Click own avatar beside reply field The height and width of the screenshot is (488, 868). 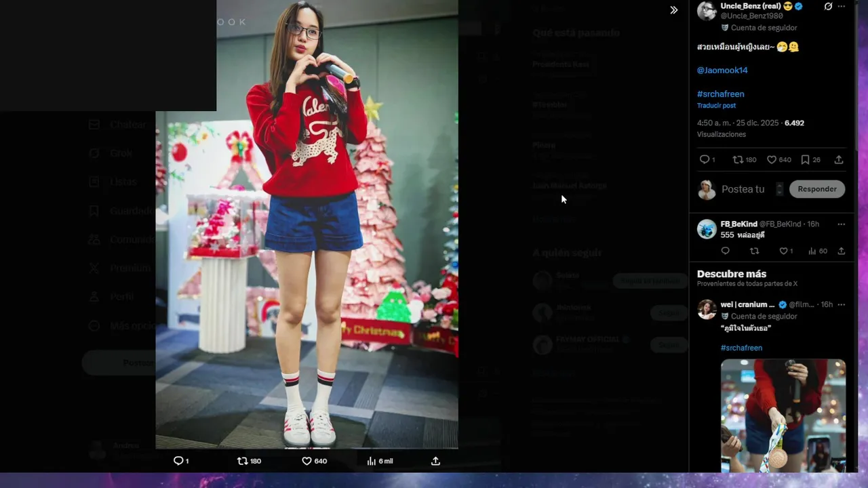[x=707, y=190]
